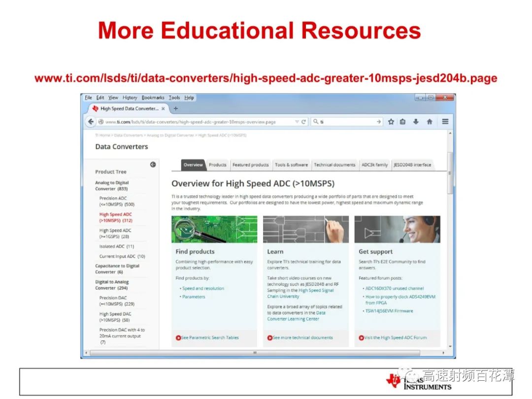Open the downloads arrow icon
The image size is (532, 399).
(416, 122)
